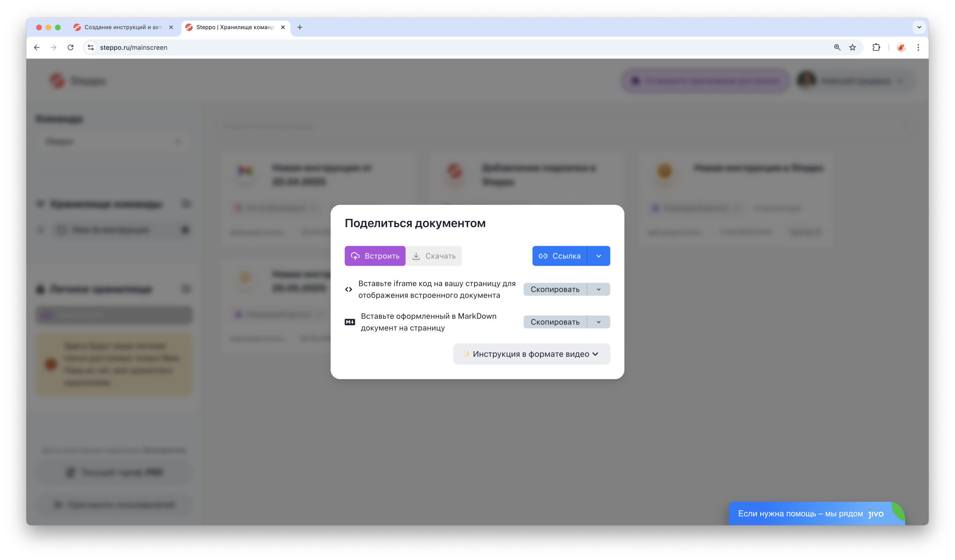955x560 pixels.
Task: Click the blue Ссылка link button
Action: (x=559, y=256)
